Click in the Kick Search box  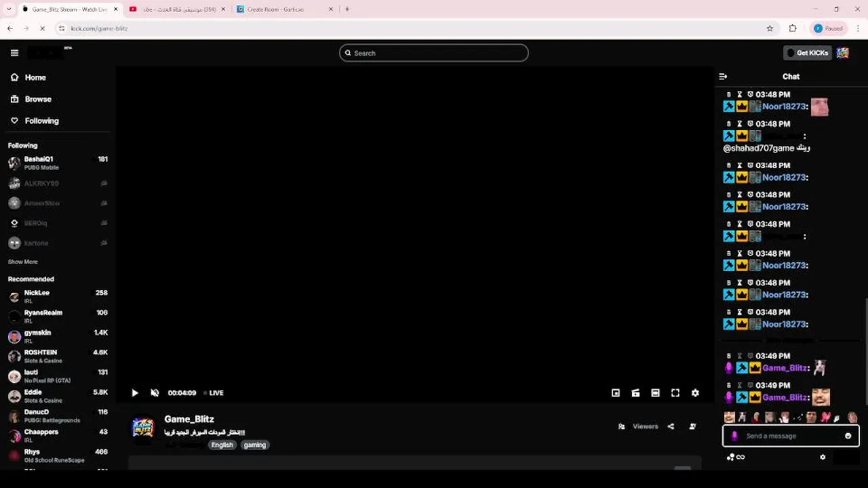434,53
